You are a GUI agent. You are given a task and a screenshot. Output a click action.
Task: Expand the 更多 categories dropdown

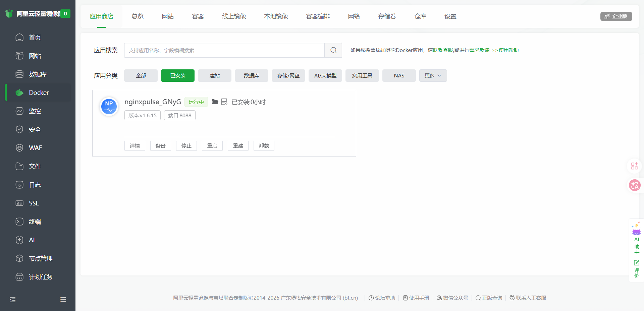tap(433, 75)
